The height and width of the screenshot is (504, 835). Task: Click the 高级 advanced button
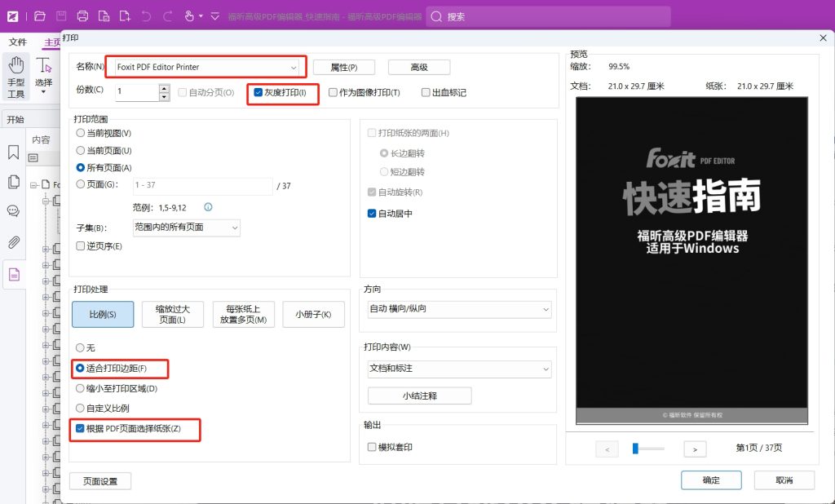419,67
